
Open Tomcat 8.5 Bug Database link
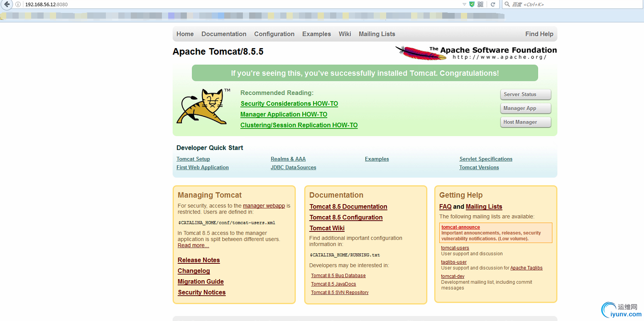[338, 276]
